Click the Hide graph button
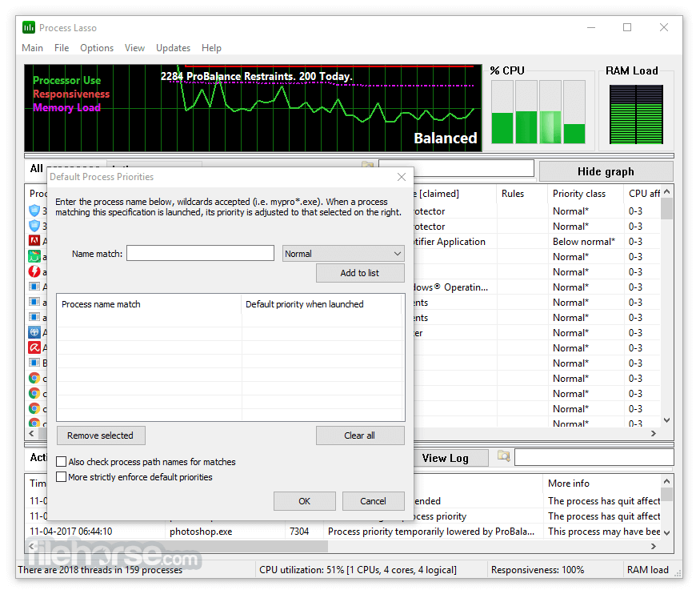This screenshot has height=594, width=700. click(606, 171)
